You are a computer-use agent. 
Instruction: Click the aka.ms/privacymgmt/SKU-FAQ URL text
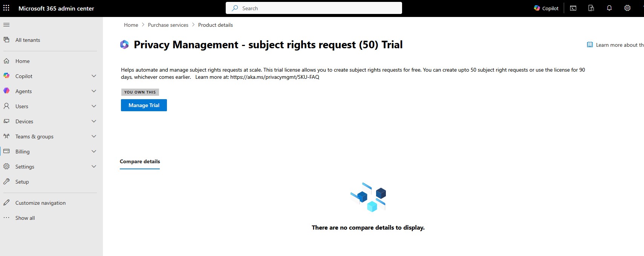click(x=275, y=77)
